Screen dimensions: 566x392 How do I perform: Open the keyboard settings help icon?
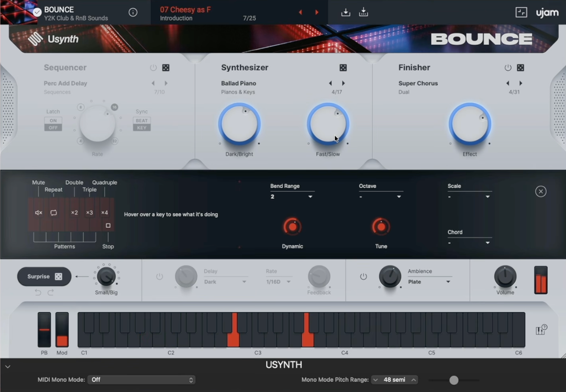541,330
